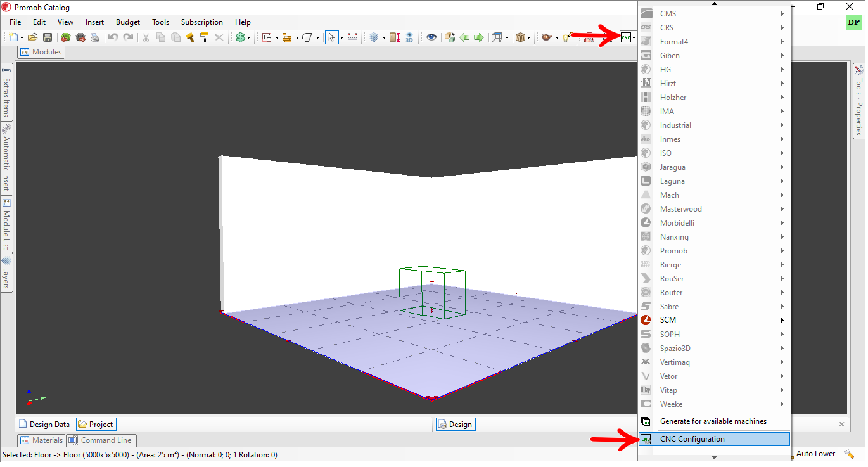Click the room walls layout icon
868x467 pixels.
[267, 37]
